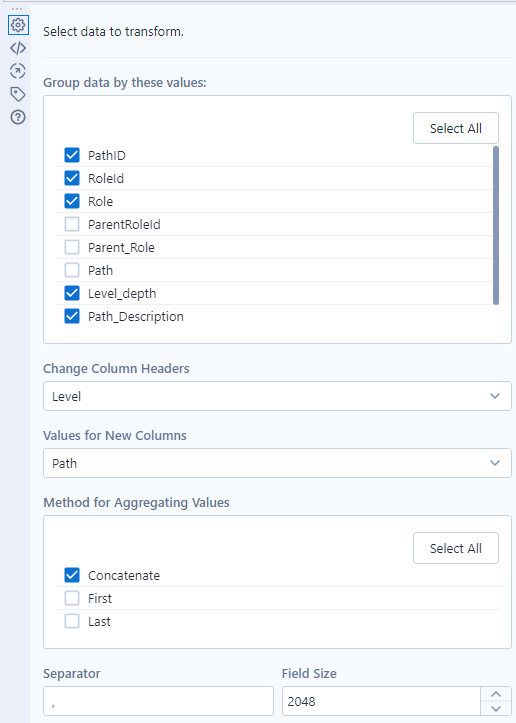Decrease Field Size with down arrow

click(496, 709)
